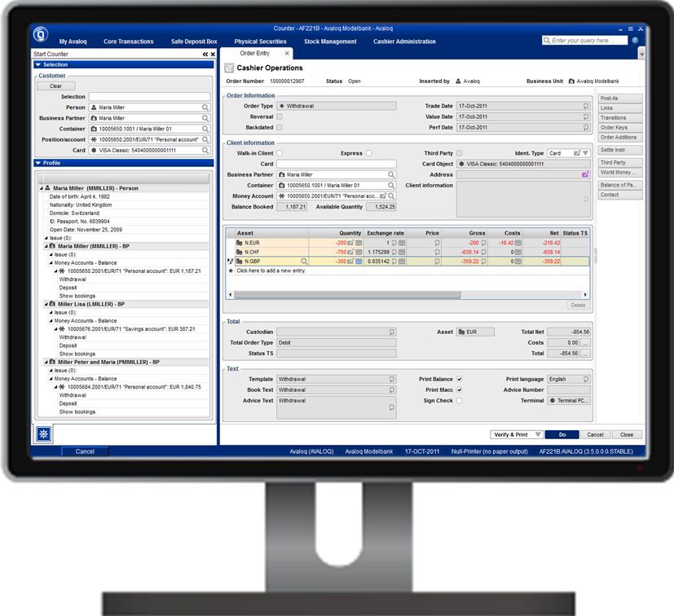674x616 pixels.
Task: Click the search icon in Container selection field
Action: 205,129
